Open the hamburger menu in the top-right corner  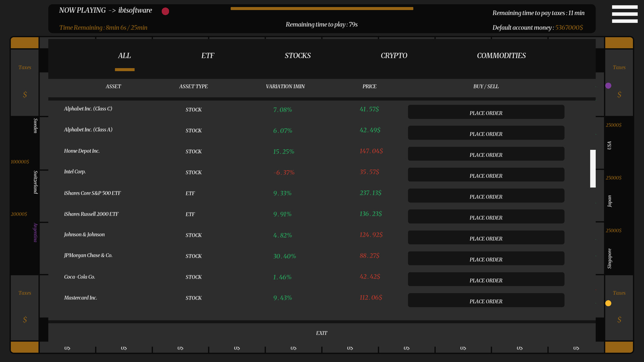tap(625, 14)
